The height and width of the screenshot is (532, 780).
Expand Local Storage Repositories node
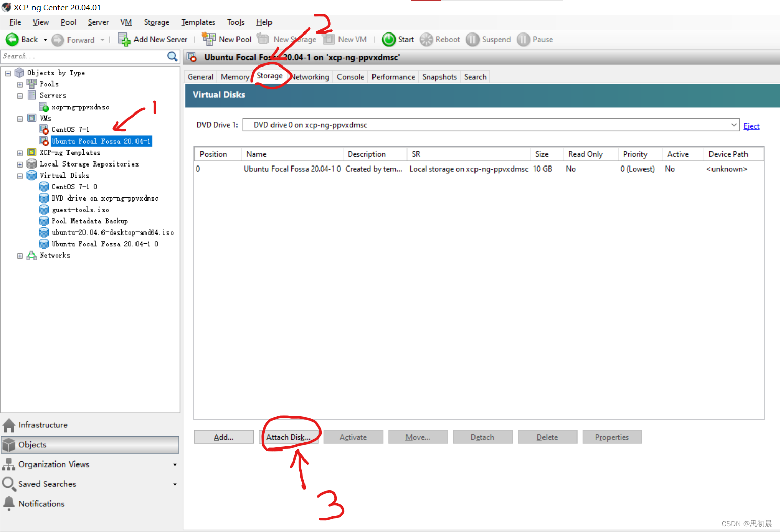[x=20, y=164]
